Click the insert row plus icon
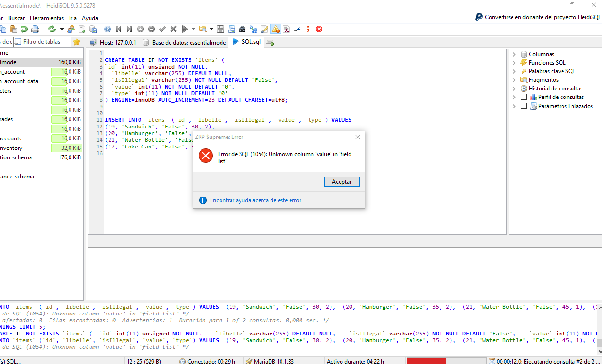This screenshot has width=602, height=364. (140, 29)
